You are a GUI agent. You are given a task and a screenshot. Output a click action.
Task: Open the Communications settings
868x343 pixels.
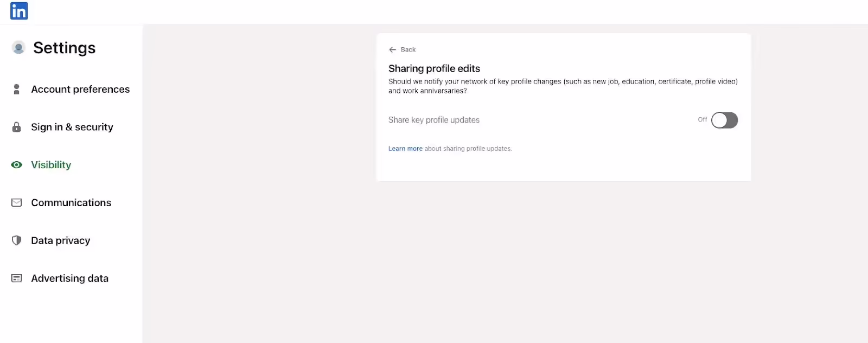click(71, 202)
